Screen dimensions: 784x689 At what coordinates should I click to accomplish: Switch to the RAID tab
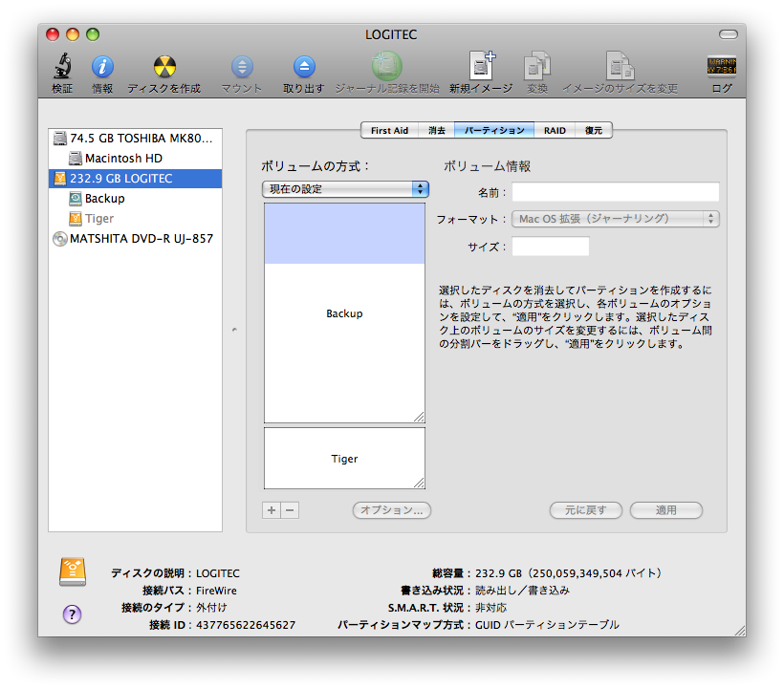tap(555, 130)
